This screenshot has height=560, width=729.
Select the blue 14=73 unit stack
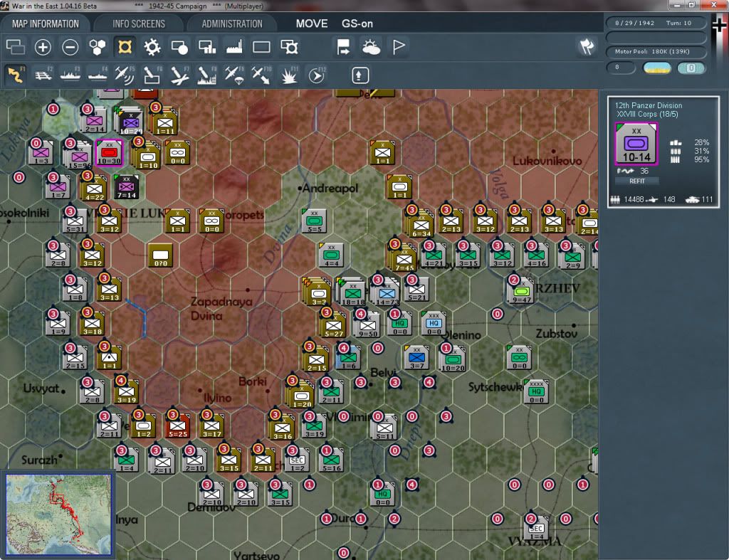(386, 292)
